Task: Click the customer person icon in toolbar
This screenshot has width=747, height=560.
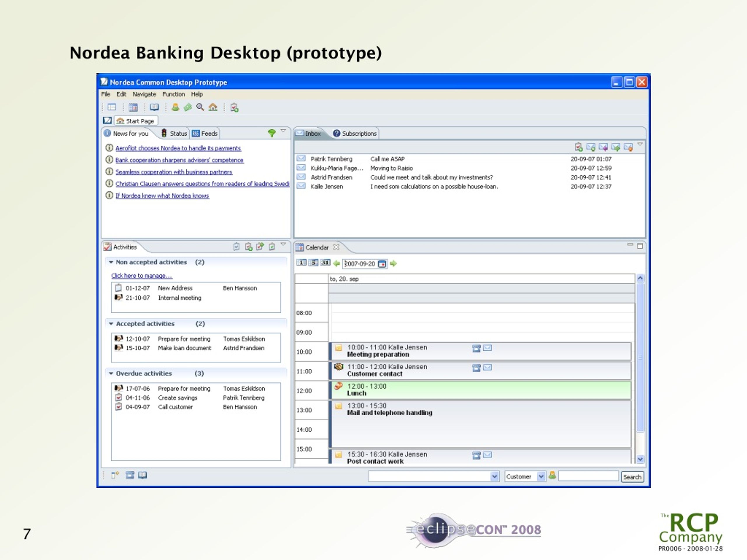Action: pyautogui.click(x=175, y=107)
